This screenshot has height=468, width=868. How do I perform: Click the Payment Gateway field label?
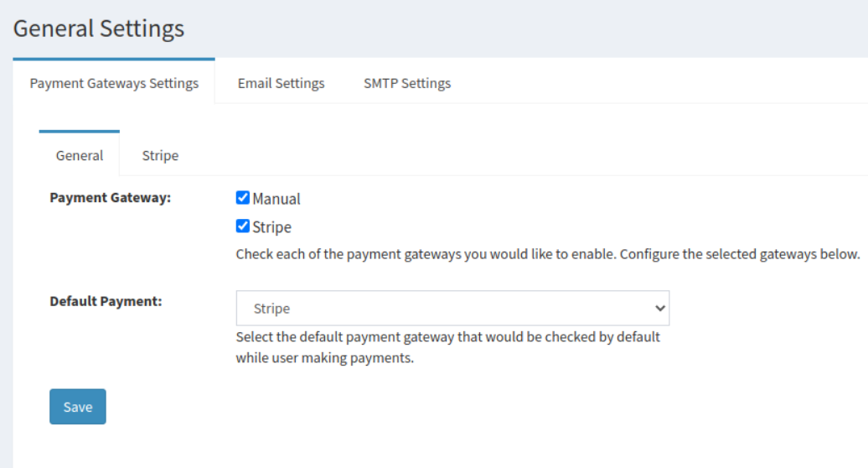[x=110, y=198]
